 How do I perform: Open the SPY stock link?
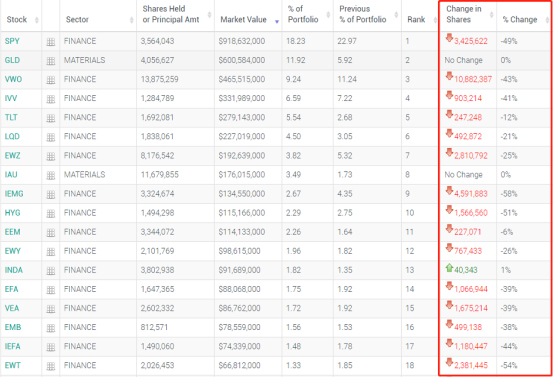(x=12, y=41)
